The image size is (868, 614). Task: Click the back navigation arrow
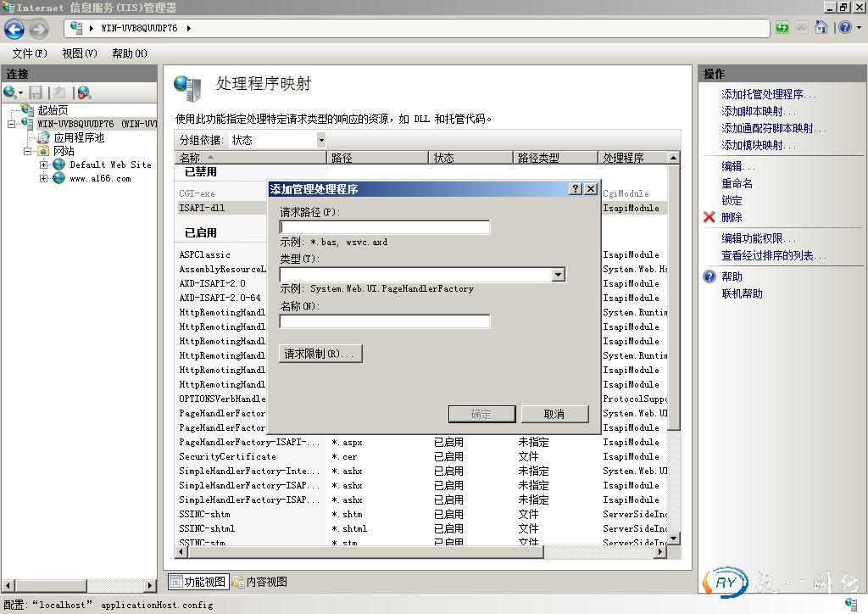pyautogui.click(x=14, y=27)
